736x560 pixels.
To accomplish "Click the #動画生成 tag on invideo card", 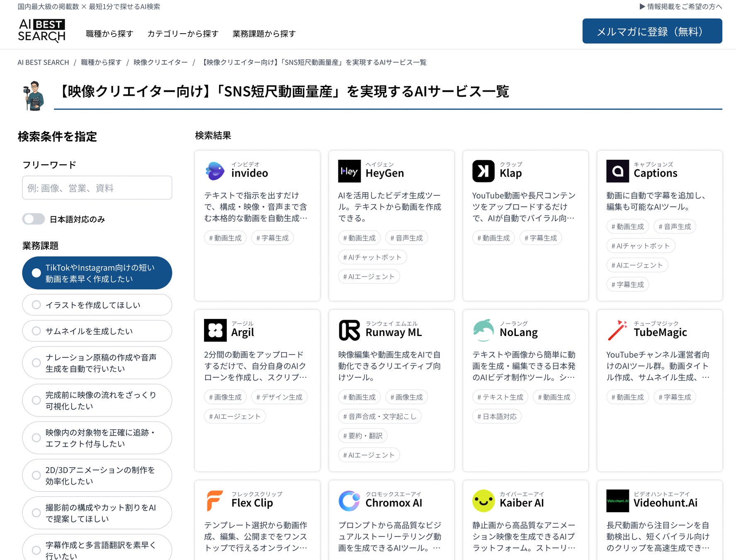I will pyautogui.click(x=225, y=238).
